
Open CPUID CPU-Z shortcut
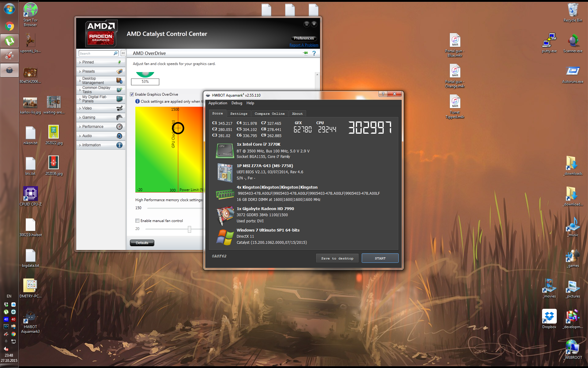coord(31,196)
